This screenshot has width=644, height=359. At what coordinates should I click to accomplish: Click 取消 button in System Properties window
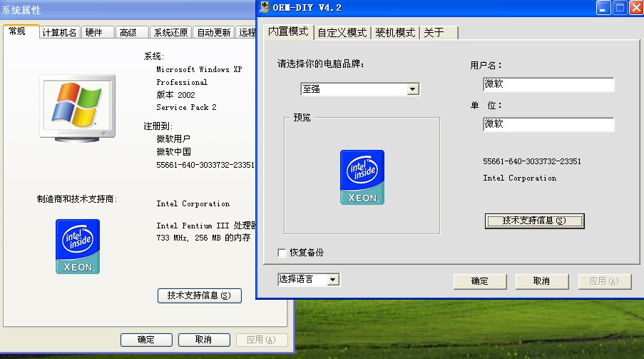pos(204,340)
